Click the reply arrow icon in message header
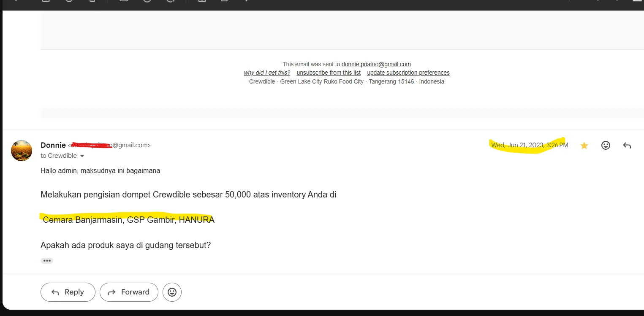Image resolution: width=644 pixels, height=316 pixels. 627,146
